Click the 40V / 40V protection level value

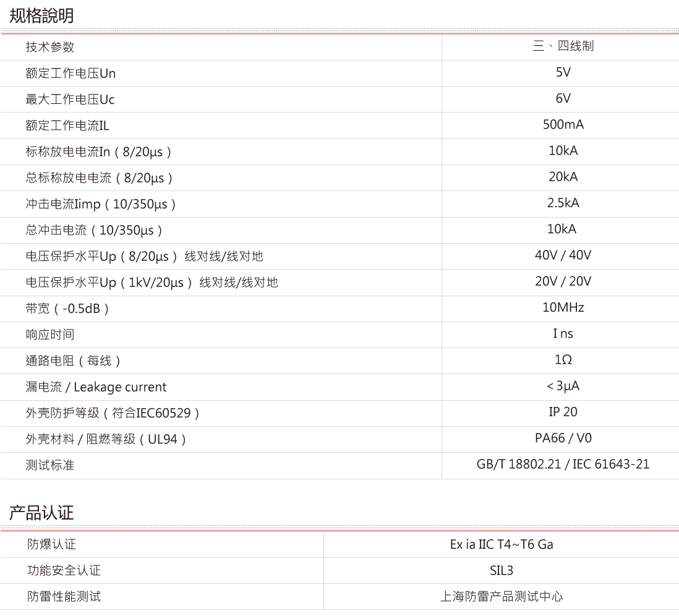(x=563, y=255)
